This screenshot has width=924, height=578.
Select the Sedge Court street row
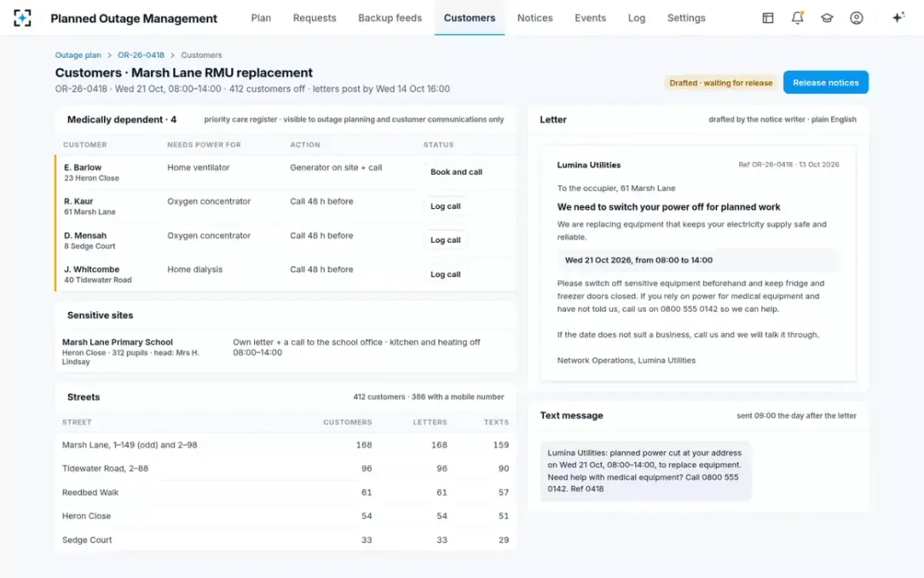(286, 540)
